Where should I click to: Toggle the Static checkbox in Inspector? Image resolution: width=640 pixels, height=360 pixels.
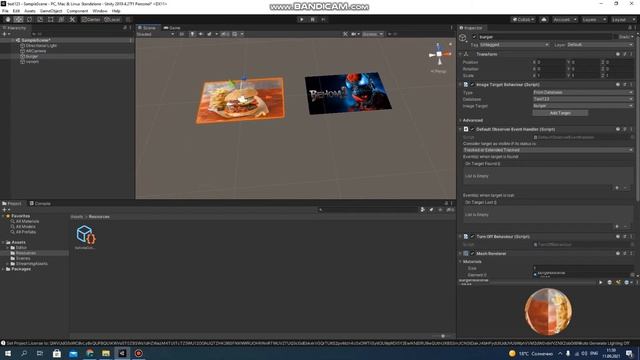(x=616, y=37)
